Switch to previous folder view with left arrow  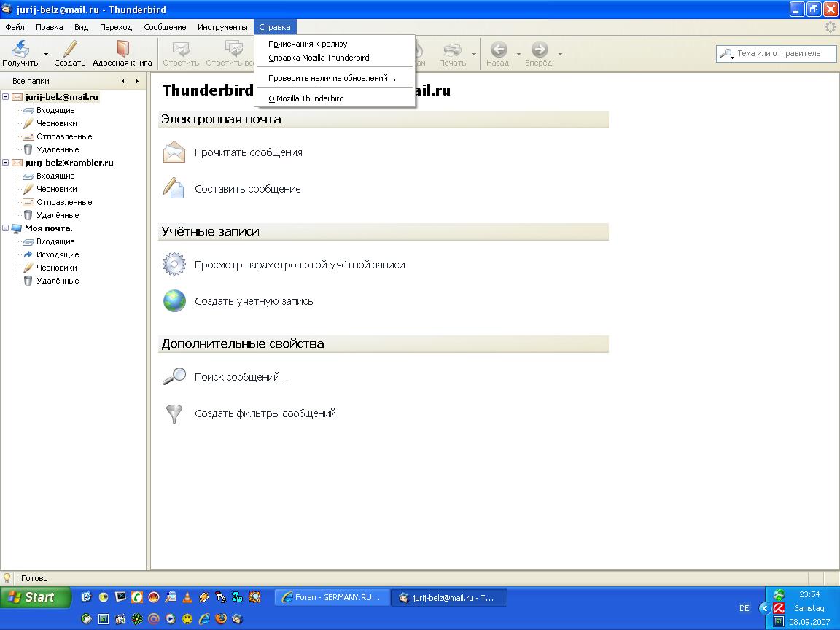click(x=123, y=82)
